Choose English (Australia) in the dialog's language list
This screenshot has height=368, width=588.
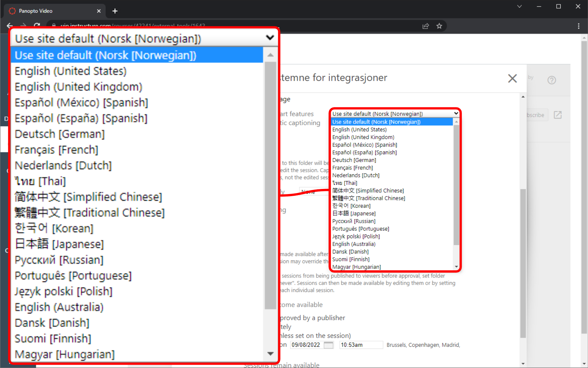(x=392, y=244)
